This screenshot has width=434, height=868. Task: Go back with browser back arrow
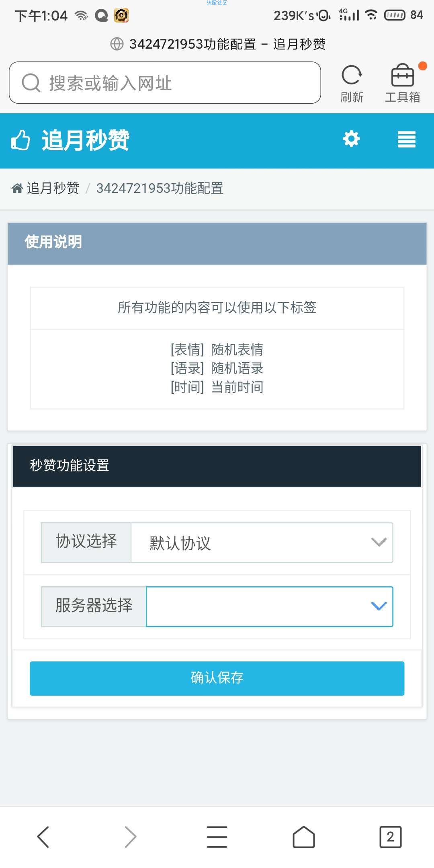43,837
